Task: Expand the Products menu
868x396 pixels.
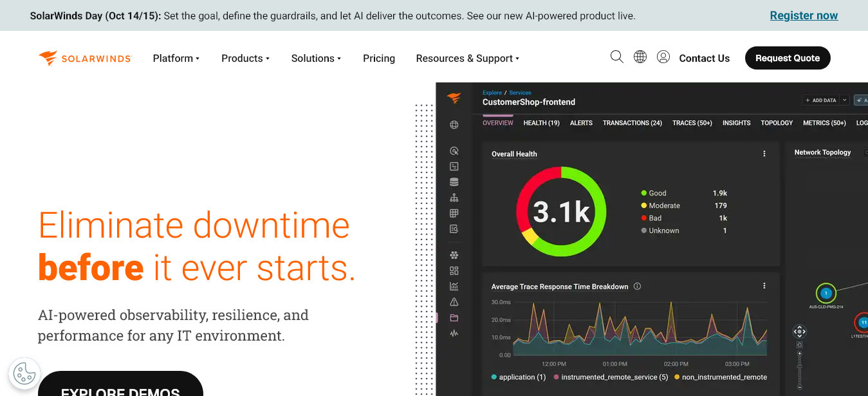Action: pyautogui.click(x=246, y=58)
